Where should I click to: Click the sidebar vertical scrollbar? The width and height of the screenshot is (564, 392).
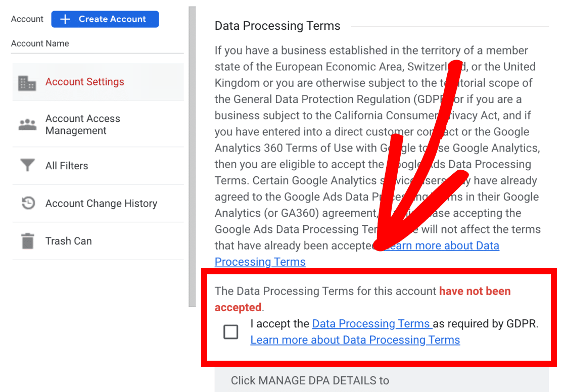coord(192,157)
